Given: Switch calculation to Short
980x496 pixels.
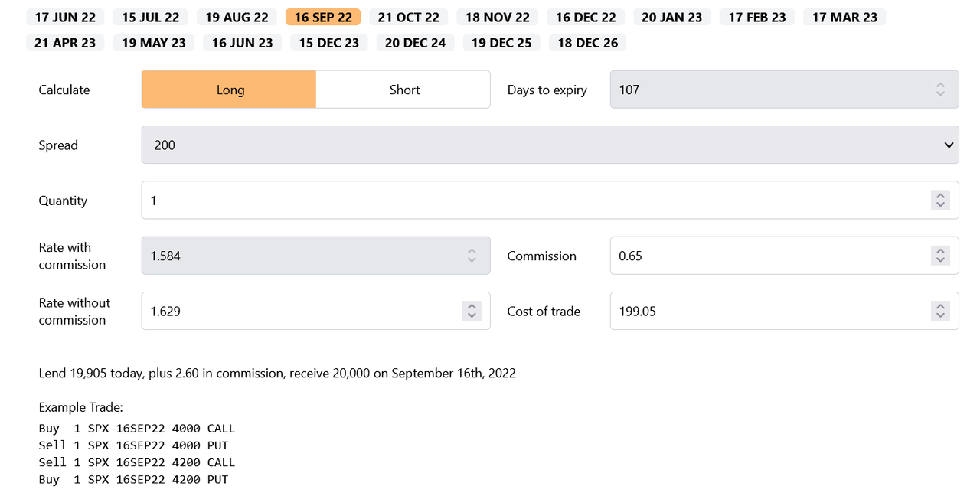Looking at the screenshot, I should tap(403, 90).
